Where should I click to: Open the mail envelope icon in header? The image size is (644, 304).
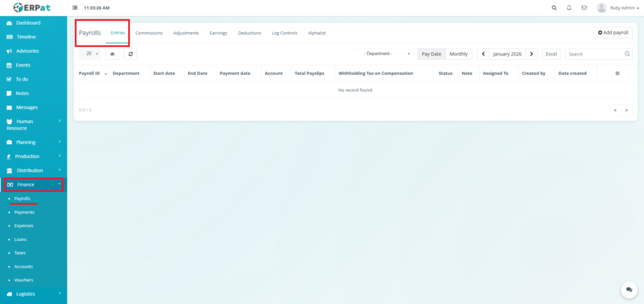coord(584,8)
